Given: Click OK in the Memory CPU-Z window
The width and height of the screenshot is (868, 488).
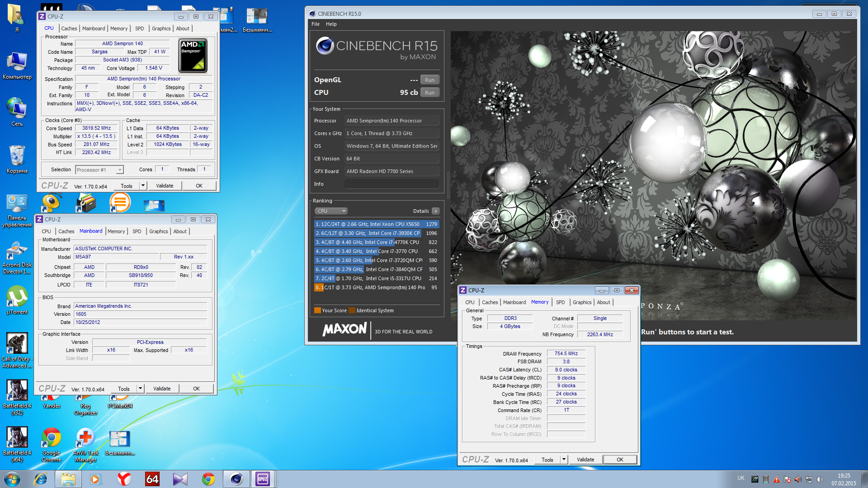Looking at the screenshot, I should [620, 460].
